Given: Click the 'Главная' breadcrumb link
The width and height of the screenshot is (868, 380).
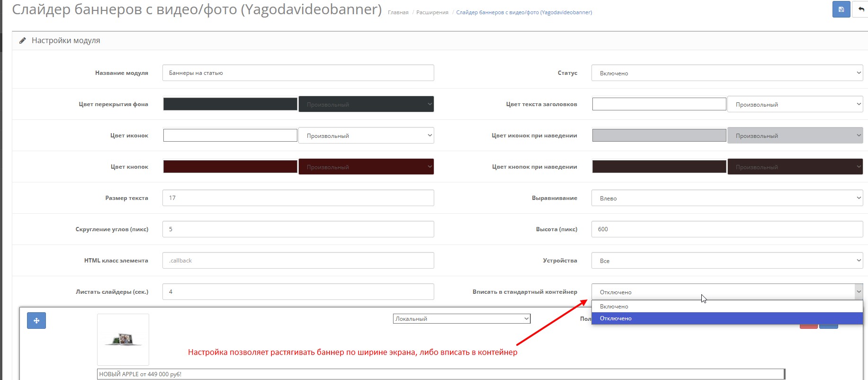Looking at the screenshot, I should tap(398, 12).
